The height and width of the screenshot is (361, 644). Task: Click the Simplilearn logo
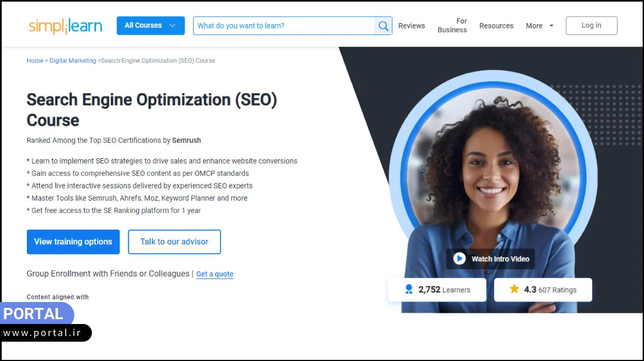click(x=65, y=26)
